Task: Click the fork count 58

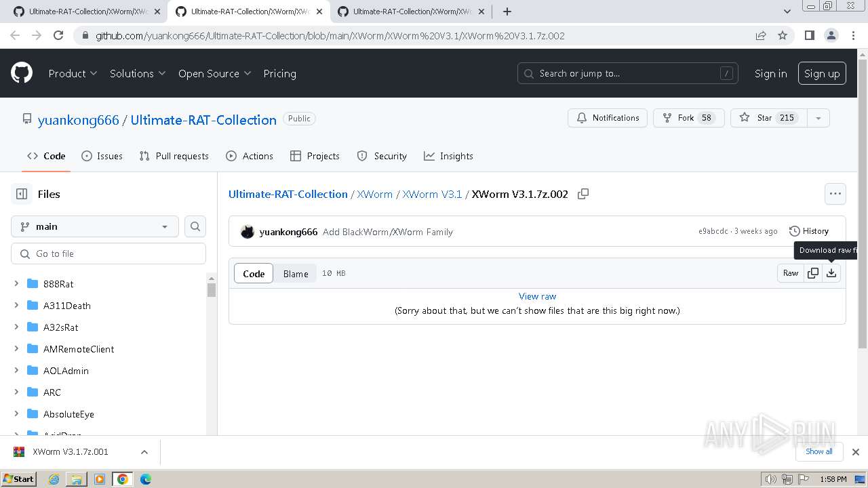Action: pyautogui.click(x=707, y=118)
